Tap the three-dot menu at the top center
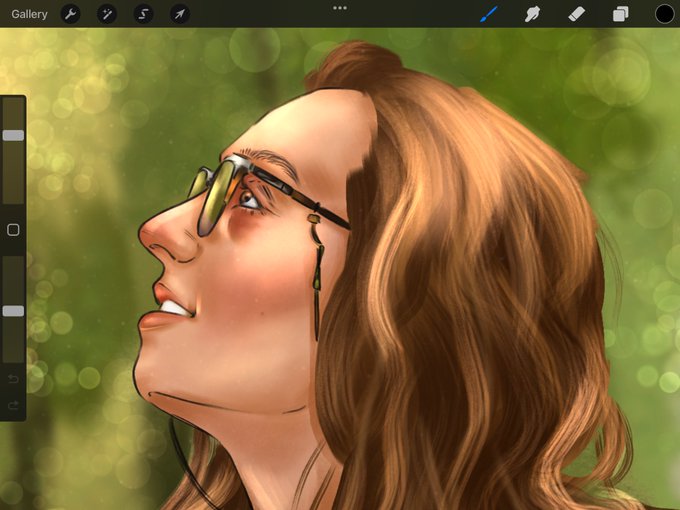680x510 pixels. pos(340,8)
